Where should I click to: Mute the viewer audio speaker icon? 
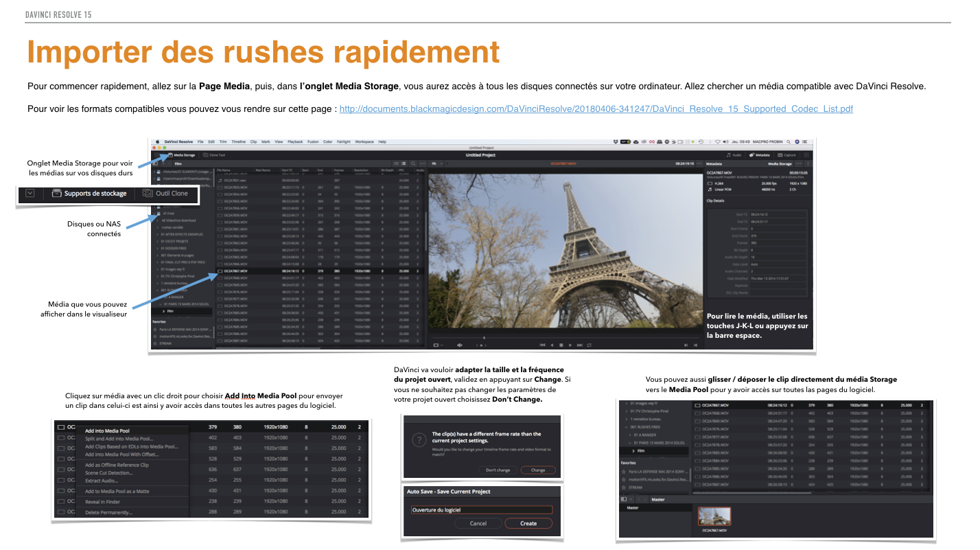460,345
